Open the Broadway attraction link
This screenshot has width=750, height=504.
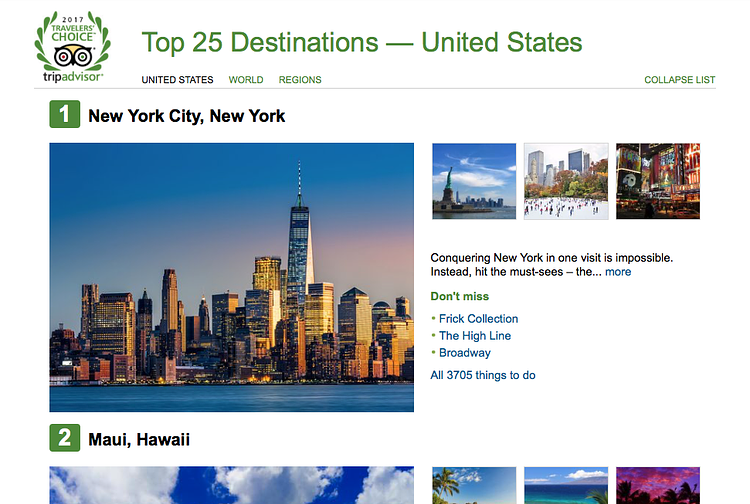[465, 353]
